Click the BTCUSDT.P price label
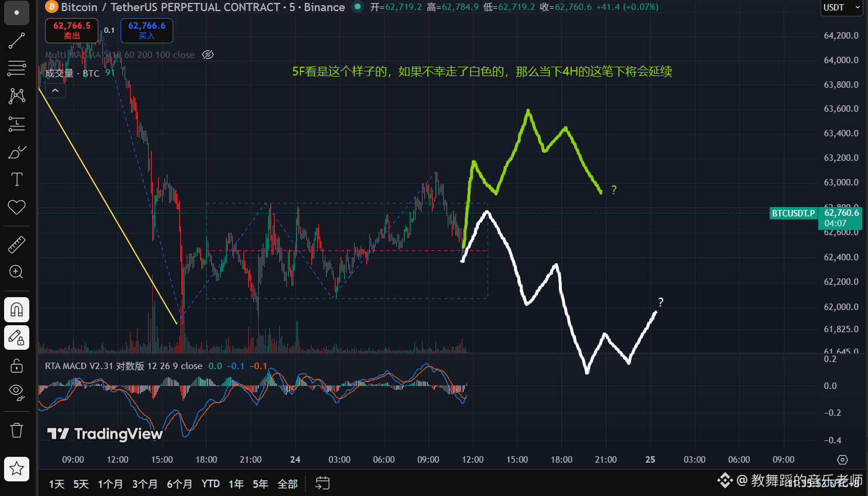Image resolution: width=868 pixels, height=496 pixels. pos(793,213)
